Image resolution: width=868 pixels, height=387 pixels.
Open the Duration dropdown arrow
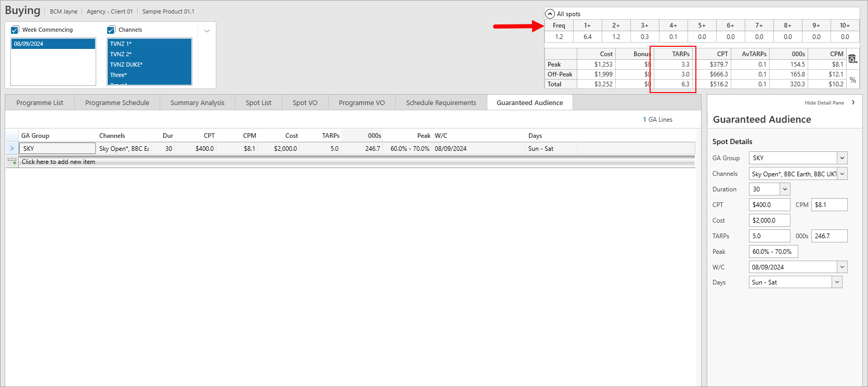coord(785,189)
